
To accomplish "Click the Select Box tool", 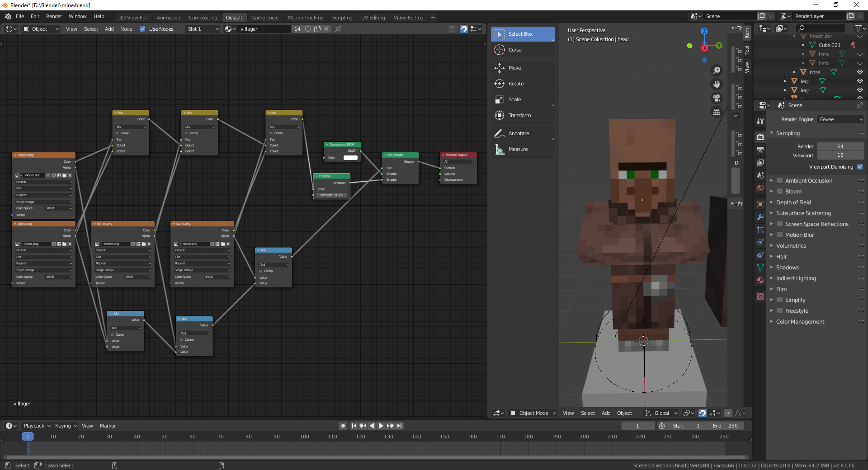I will pyautogui.click(x=523, y=34).
